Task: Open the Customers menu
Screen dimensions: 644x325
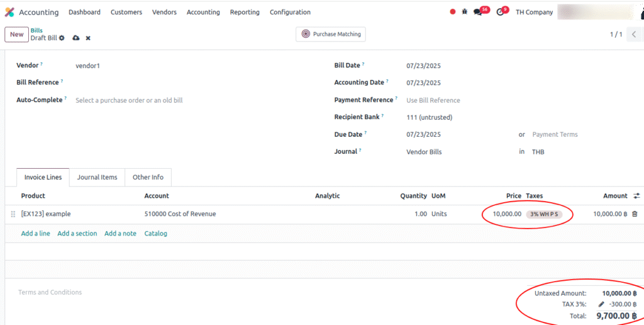Action: [x=126, y=13]
